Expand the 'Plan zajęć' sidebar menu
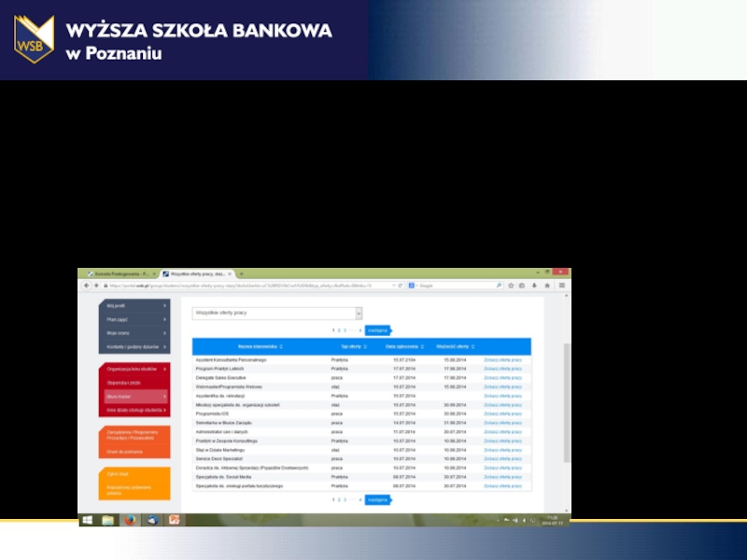 [134, 319]
